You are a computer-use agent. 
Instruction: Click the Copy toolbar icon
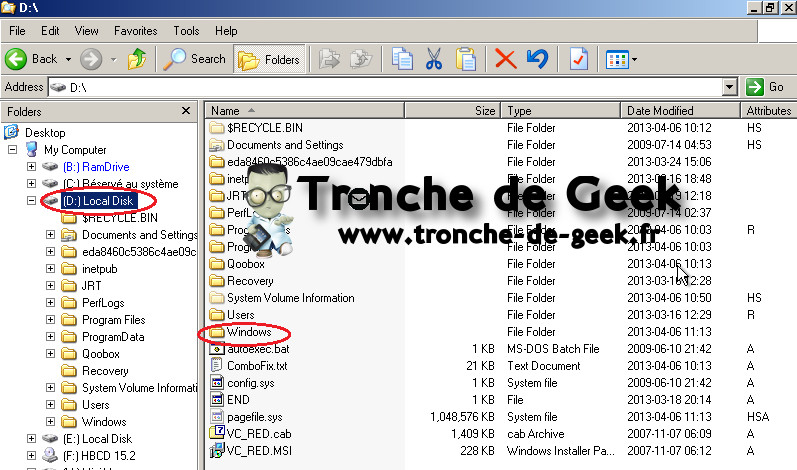402,59
